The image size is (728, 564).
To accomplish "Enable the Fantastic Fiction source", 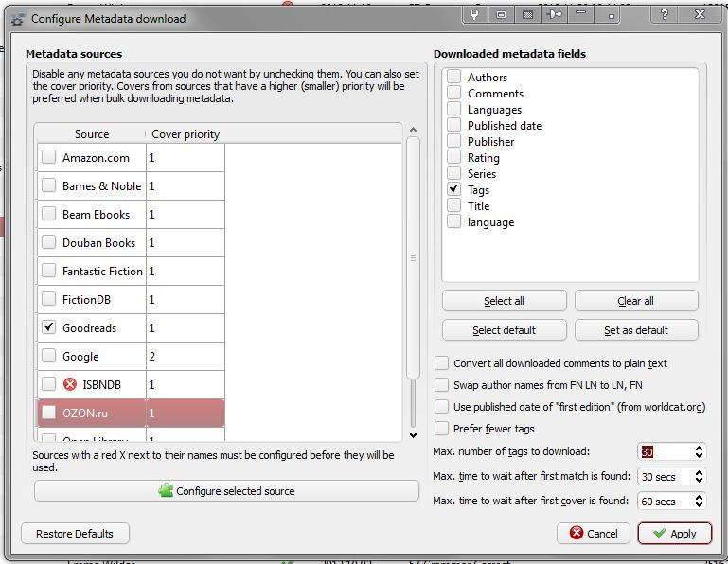I will pyautogui.click(x=48, y=270).
